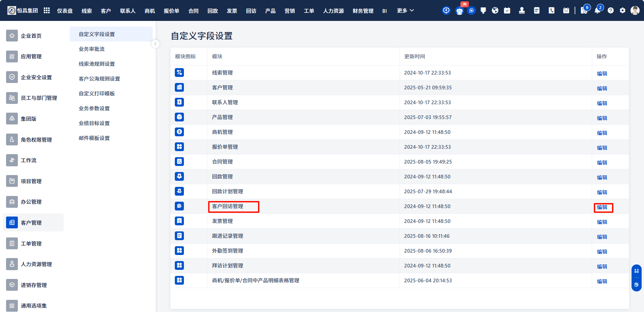Click the 线索管理 module icon in the table
This screenshot has height=312, width=644.
click(x=179, y=73)
